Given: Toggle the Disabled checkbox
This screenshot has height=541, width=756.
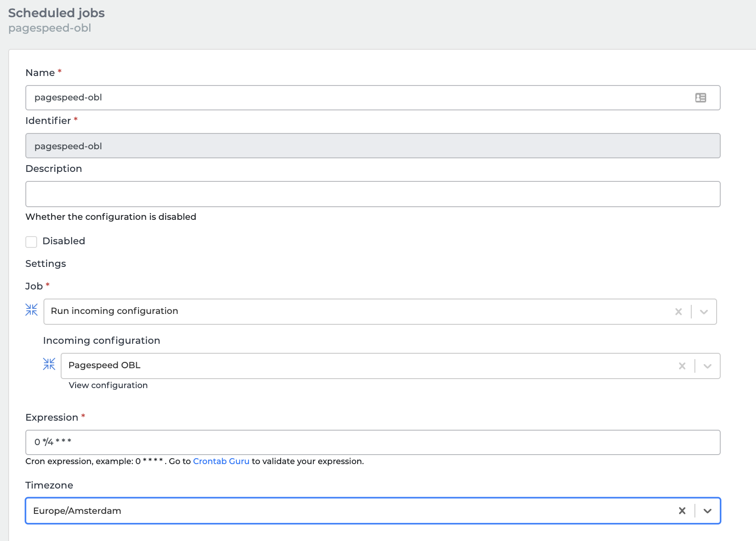Looking at the screenshot, I should 31,242.
